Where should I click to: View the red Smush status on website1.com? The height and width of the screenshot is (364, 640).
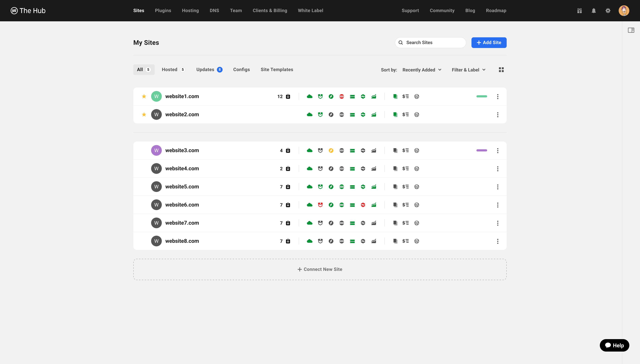pyautogui.click(x=342, y=96)
